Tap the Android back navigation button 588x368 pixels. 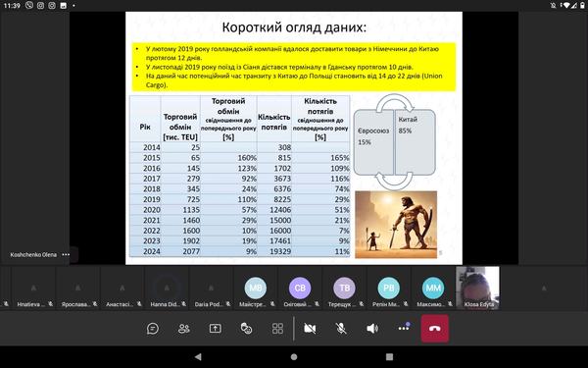(x=198, y=357)
